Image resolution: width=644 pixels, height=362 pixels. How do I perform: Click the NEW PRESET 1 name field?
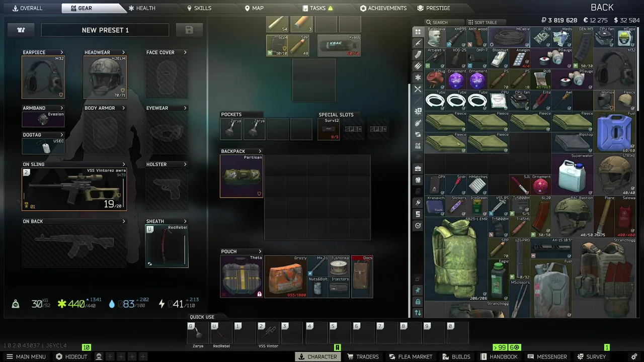(105, 30)
